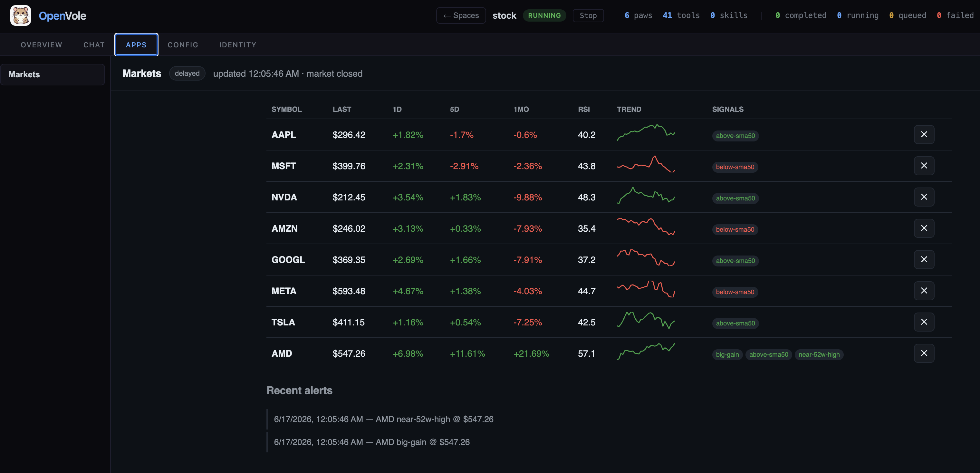Open the META trend sparkline
This screenshot has height=473, width=980.
click(646, 289)
